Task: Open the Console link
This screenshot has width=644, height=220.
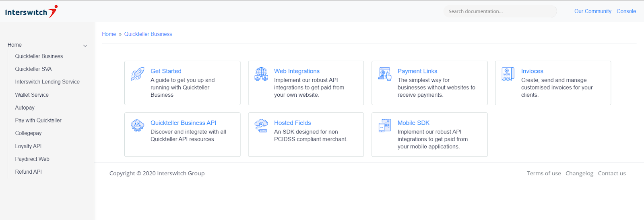Action: [626, 11]
